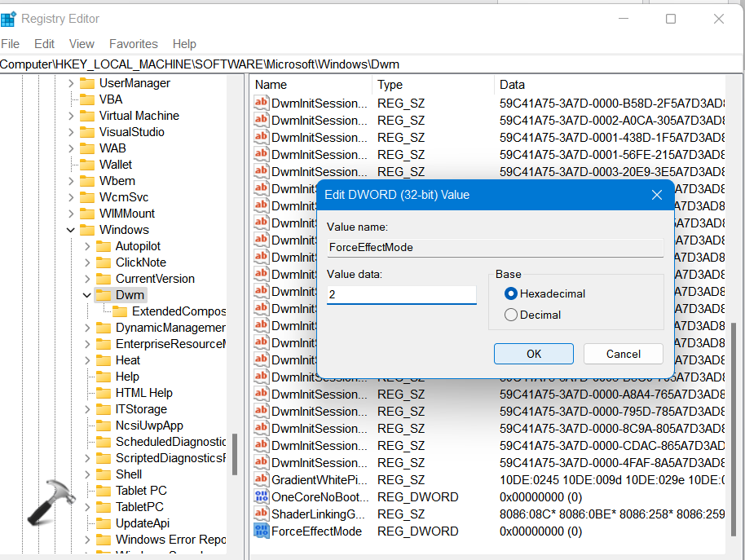Click the ExtendedCompos subfolder icon
The width and height of the screenshot is (745, 560).
click(x=120, y=311)
